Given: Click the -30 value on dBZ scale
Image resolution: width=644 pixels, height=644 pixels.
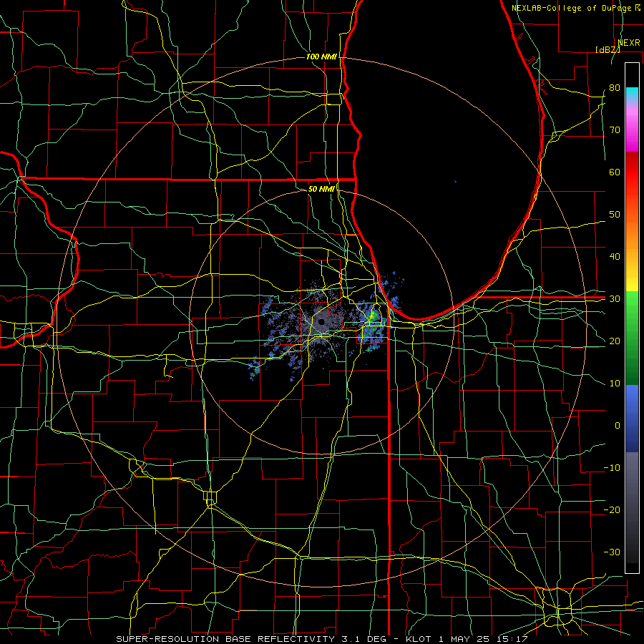Looking at the screenshot, I should (x=612, y=552).
